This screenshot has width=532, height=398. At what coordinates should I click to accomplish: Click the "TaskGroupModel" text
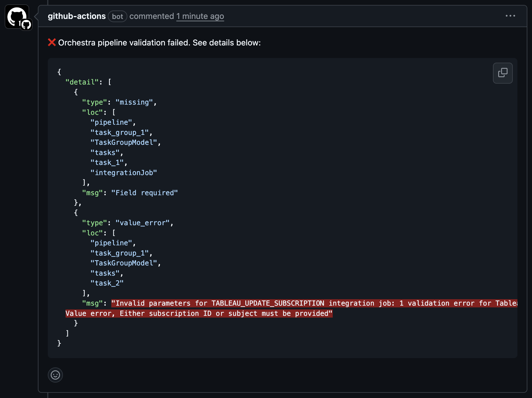coord(125,142)
